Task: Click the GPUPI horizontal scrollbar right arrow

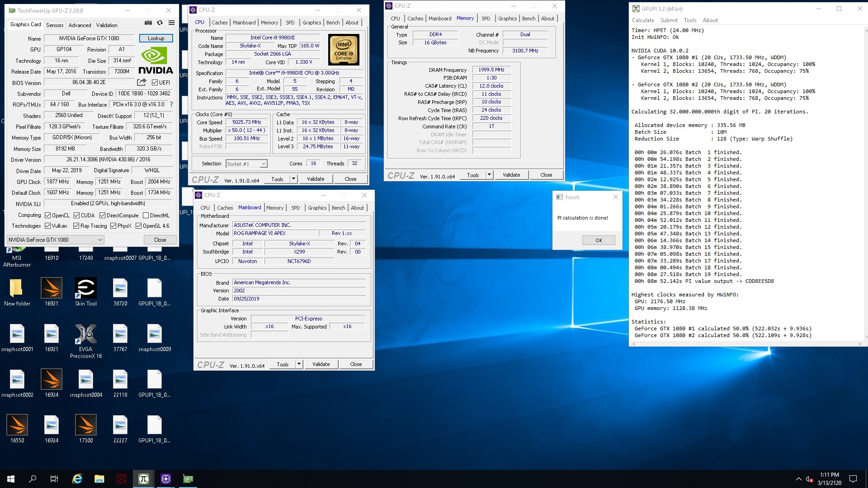Action: point(859,344)
